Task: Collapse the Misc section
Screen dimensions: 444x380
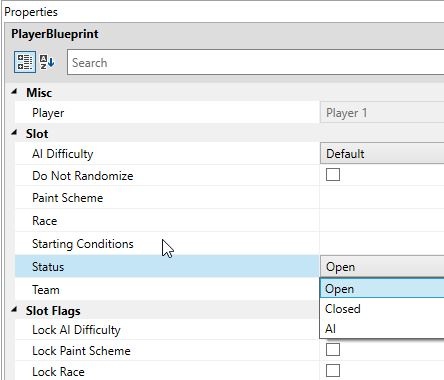Action: (x=14, y=92)
